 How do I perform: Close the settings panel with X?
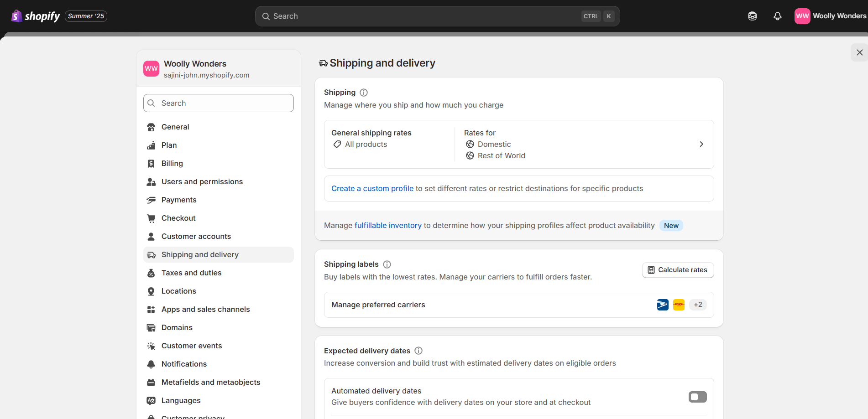[x=860, y=52]
